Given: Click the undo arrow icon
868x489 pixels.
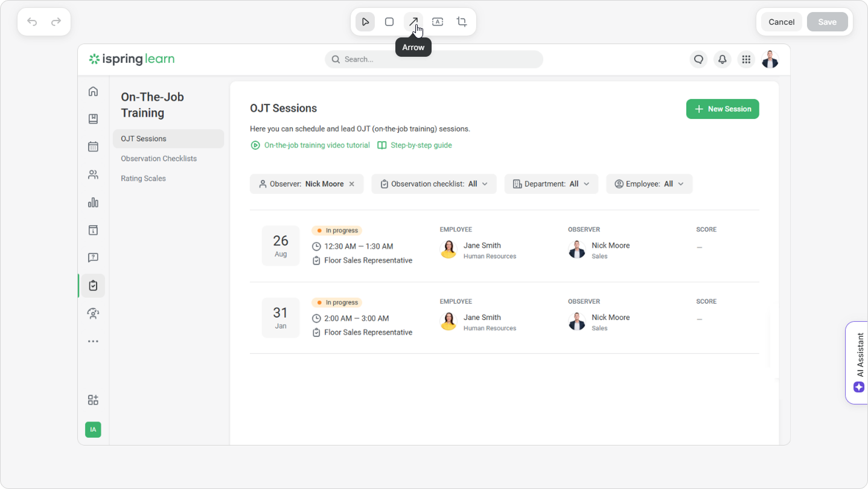Looking at the screenshot, I should [x=32, y=22].
